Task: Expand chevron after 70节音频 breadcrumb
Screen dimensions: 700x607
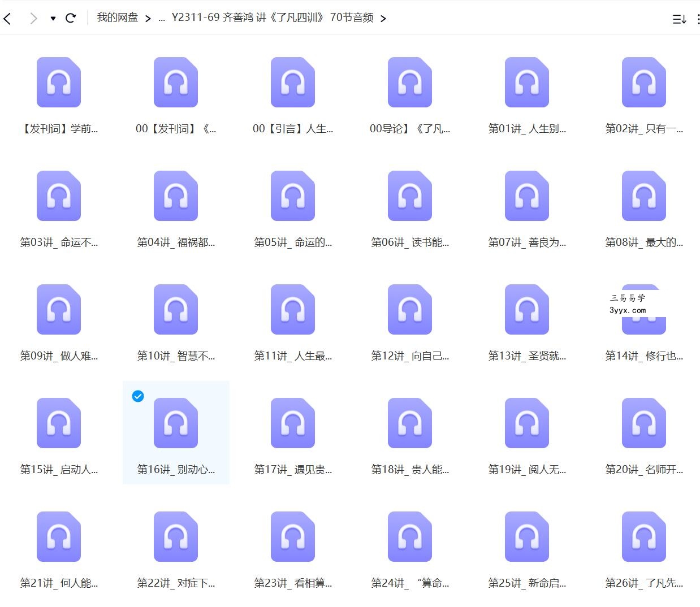Action: click(383, 18)
